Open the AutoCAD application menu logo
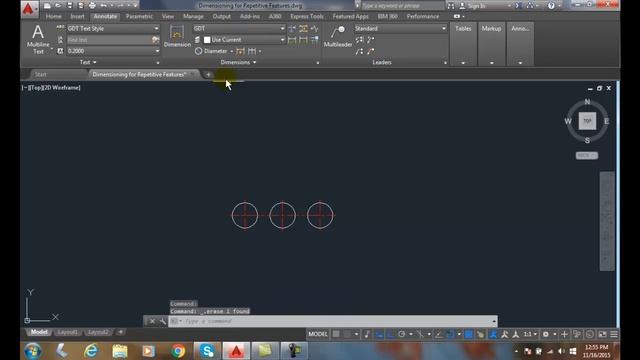 (28, 8)
